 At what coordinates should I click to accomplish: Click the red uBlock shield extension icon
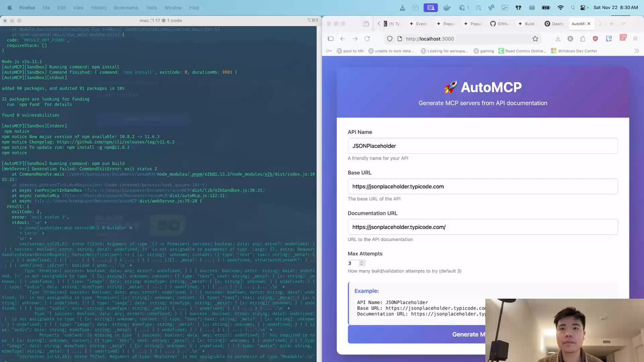tap(595, 39)
